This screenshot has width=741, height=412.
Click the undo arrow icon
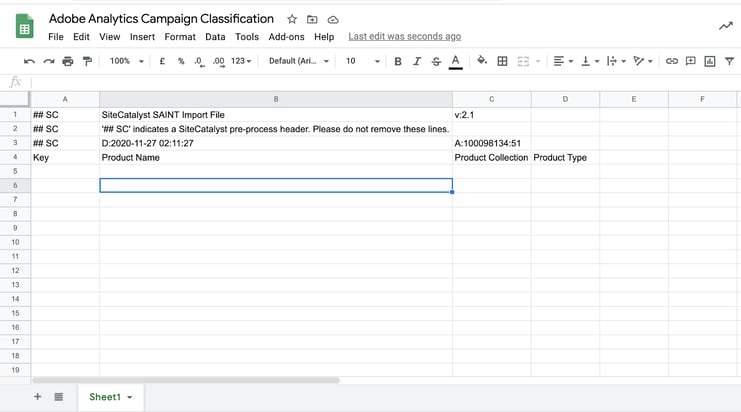pos(29,61)
